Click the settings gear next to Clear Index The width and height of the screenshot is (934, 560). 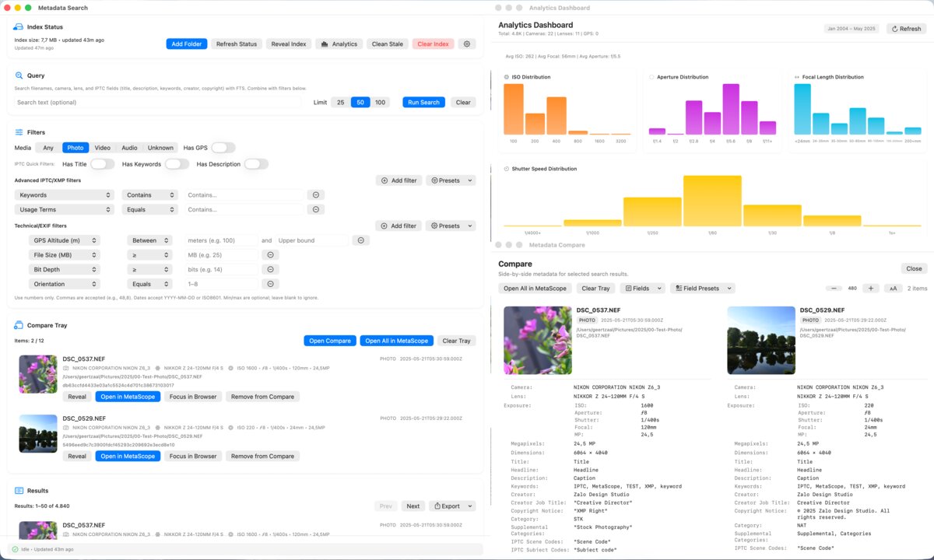tap(466, 44)
